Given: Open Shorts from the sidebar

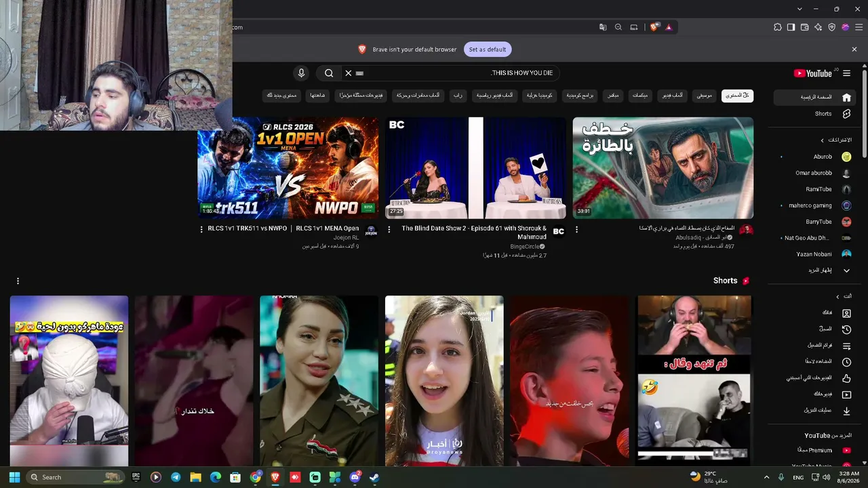Looking at the screenshot, I should [815, 114].
